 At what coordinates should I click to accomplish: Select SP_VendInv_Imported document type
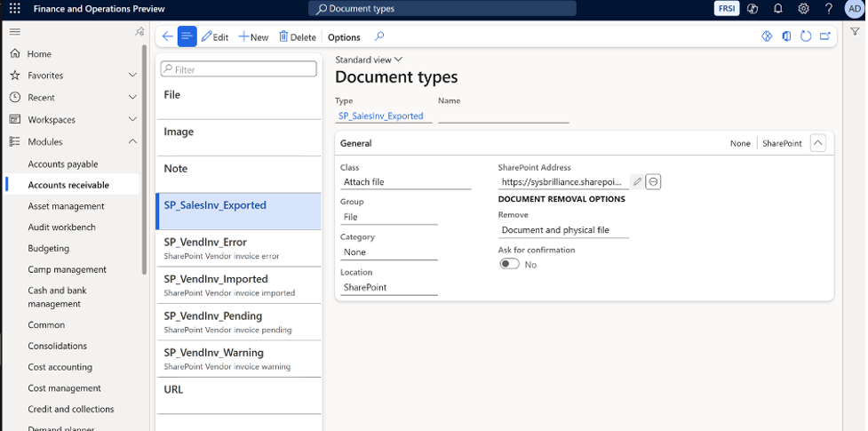[x=239, y=284]
